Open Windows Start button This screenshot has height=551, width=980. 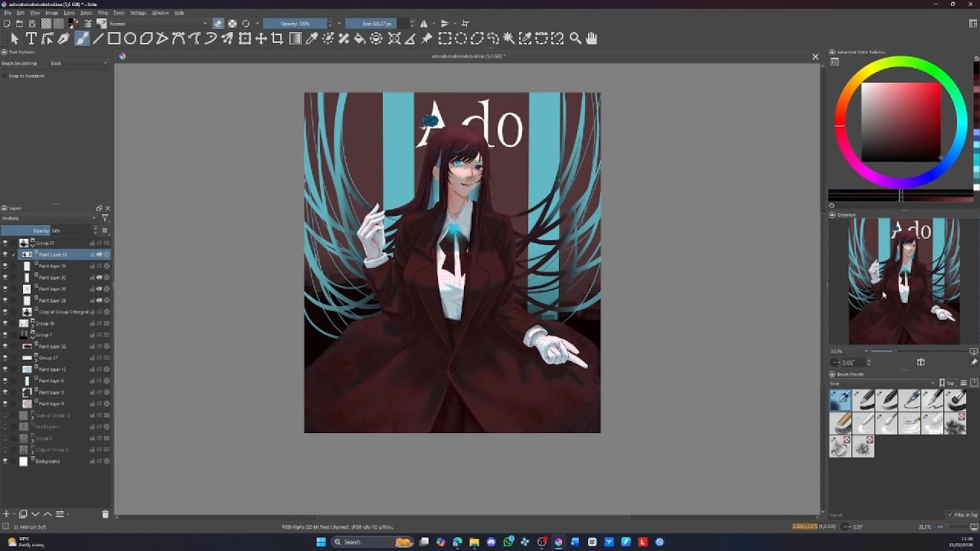[321, 542]
